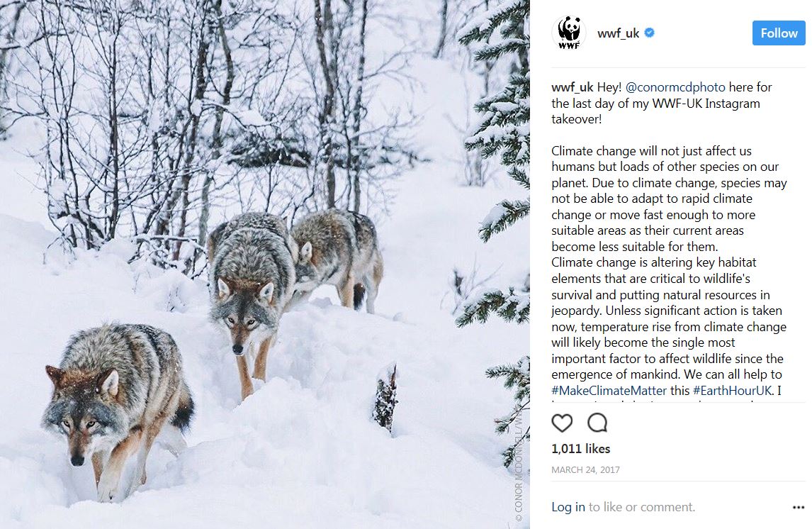Open the three-dot more options menu

[x=798, y=507]
